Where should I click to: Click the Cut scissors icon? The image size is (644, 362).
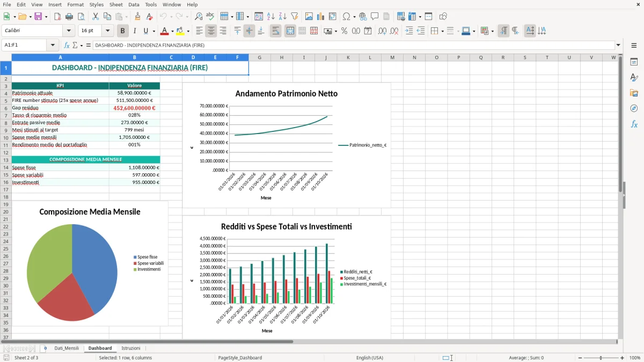pyautogui.click(x=96, y=17)
